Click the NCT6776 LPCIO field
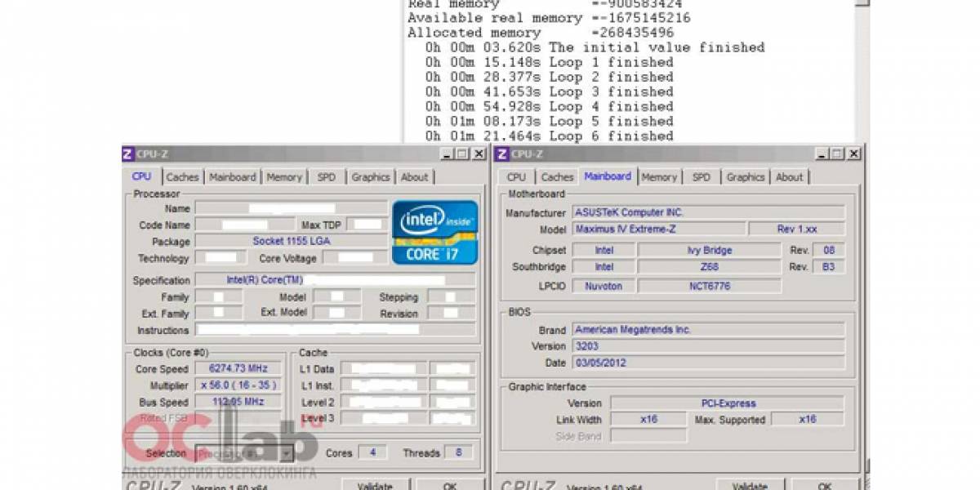980x490 pixels. [710, 286]
